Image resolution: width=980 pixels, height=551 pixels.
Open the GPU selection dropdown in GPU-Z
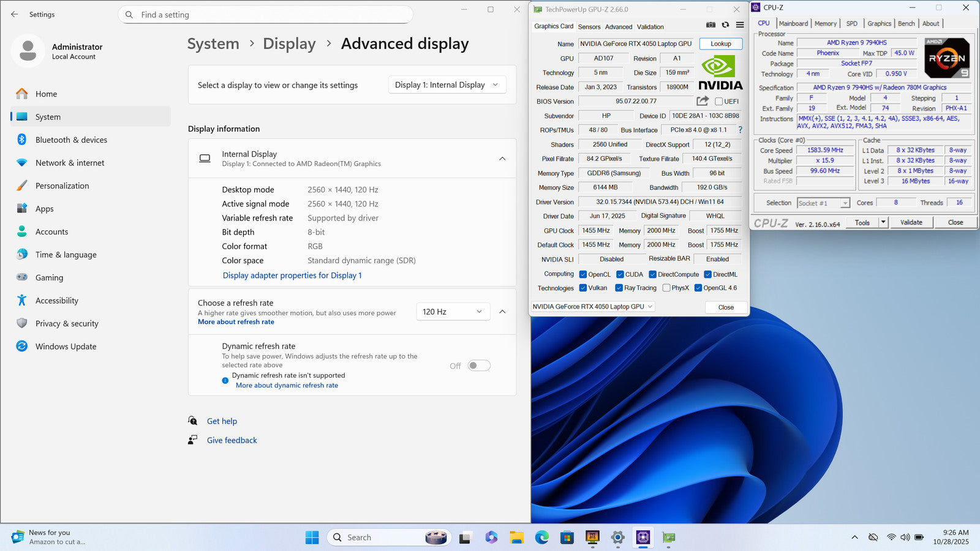[x=592, y=307]
